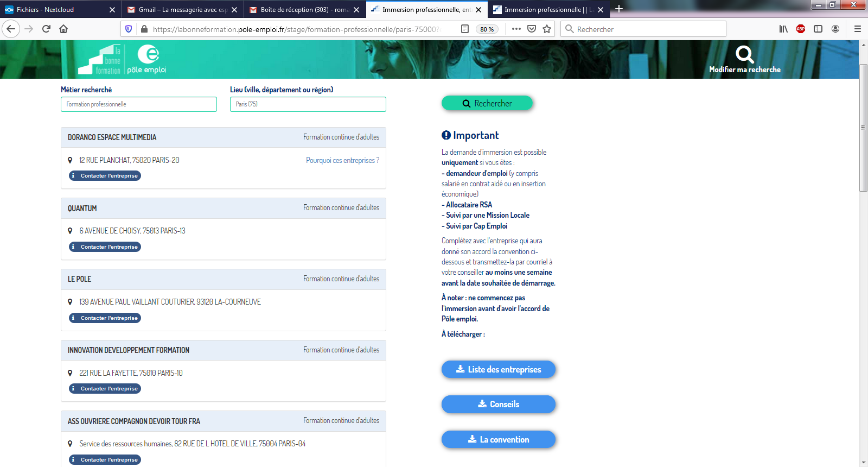
Task: Open the Firefox library icon
Action: [783, 29]
